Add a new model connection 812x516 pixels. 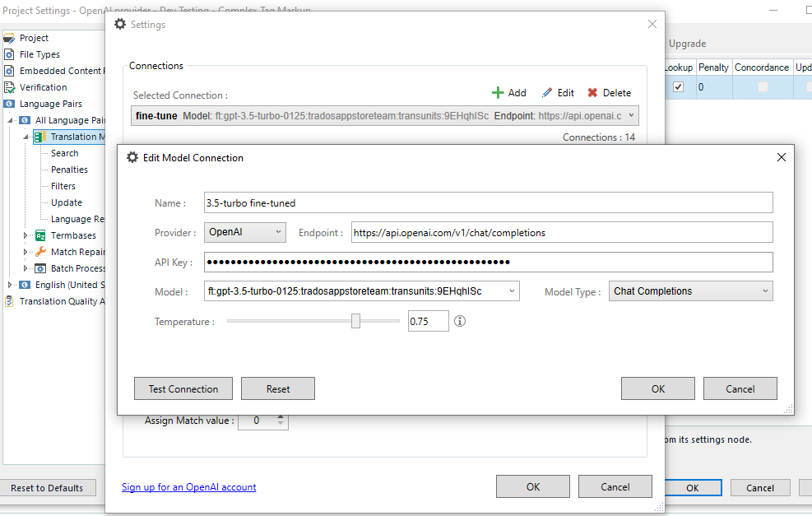pos(508,93)
